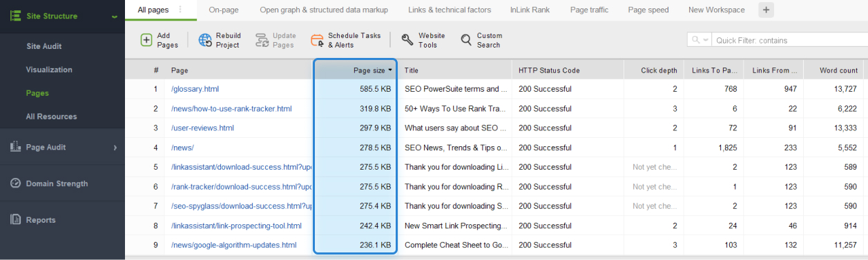
Task: Click the Page Audit sidebar icon
Action: tap(15, 147)
